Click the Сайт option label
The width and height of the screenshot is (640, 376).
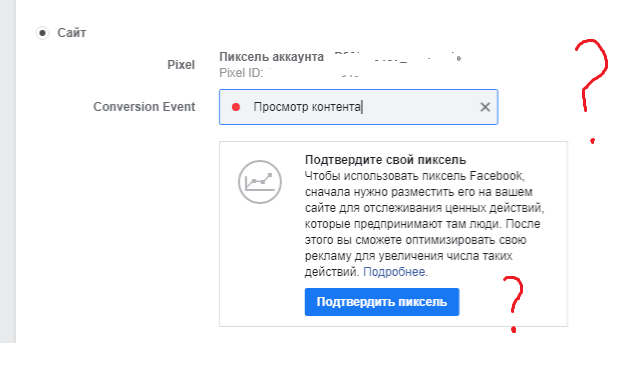(x=72, y=33)
